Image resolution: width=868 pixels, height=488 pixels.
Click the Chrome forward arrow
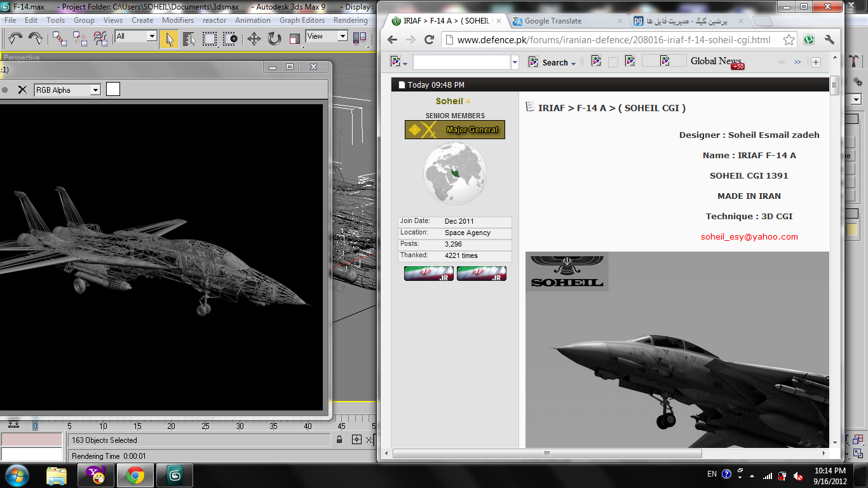point(411,40)
